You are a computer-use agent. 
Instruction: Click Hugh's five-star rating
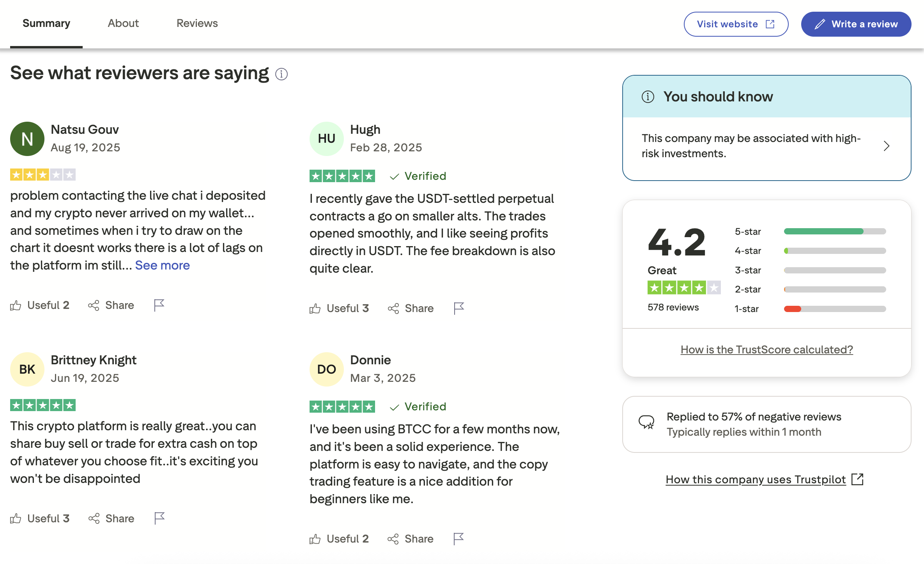coord(342,176)
